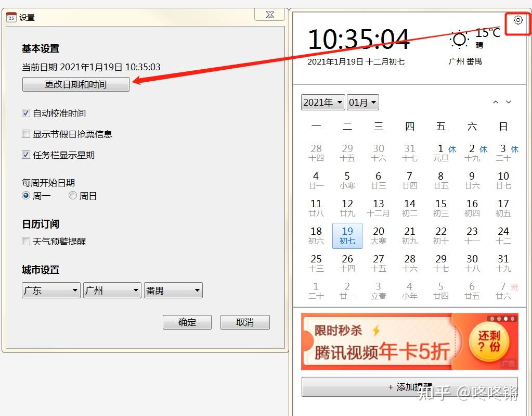Go to previous month with up chevron
Image resolution: width=532 pixels, height=416 pixels.
(496, 102)
